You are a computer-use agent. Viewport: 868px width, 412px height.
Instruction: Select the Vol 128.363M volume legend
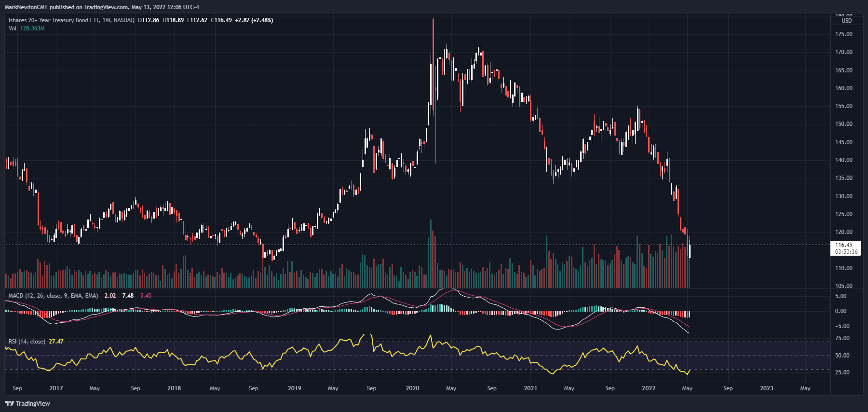(27, 28)
